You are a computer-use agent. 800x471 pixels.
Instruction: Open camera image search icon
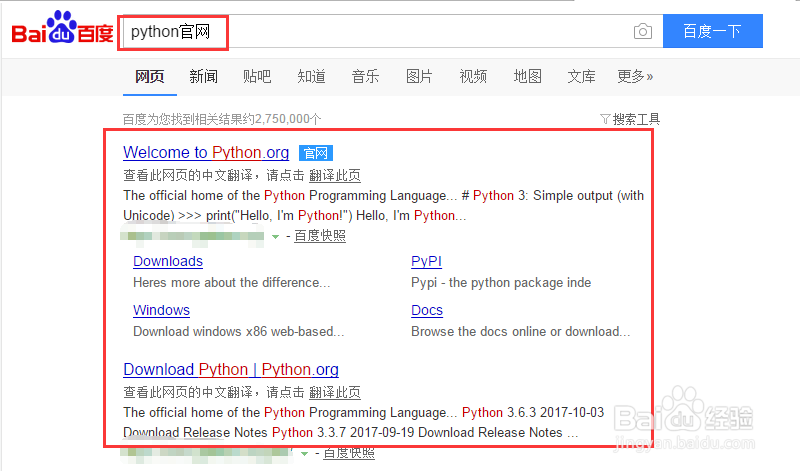pyautogui.click(x=643, y=32)
